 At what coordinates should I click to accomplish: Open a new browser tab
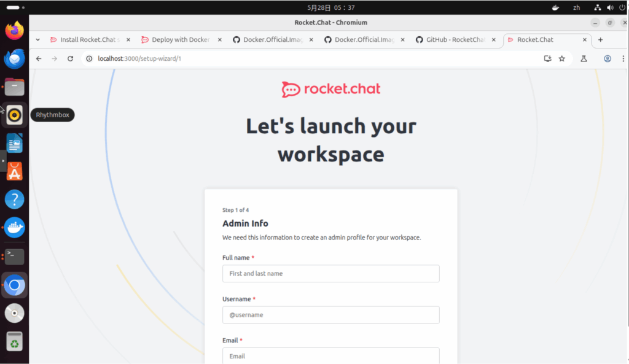601,40
